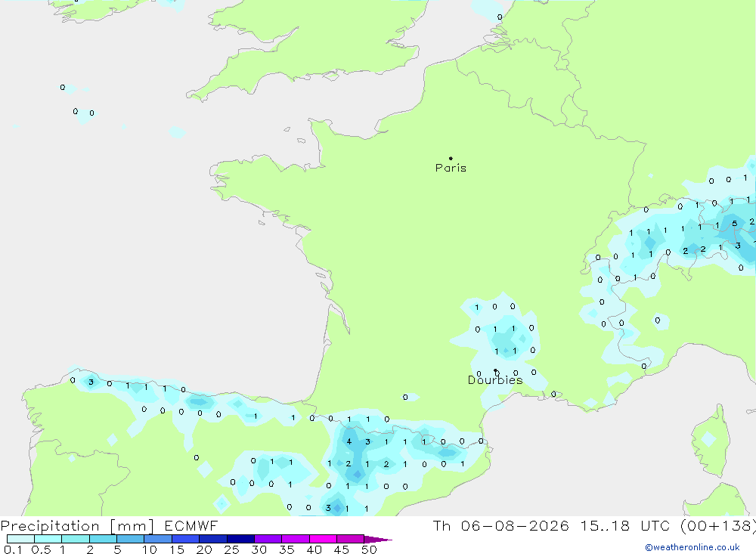
Task: Pick the 25–30 mm navy legend swatch
Action: pos(240,539)
